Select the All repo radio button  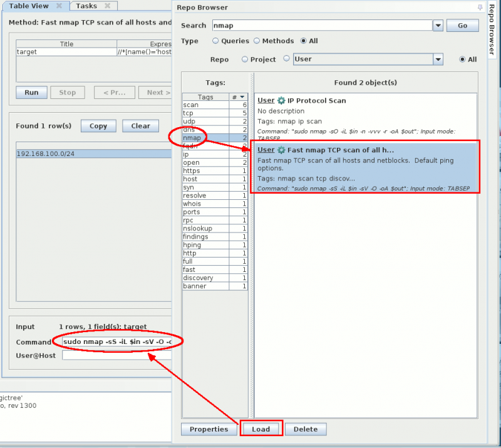[463, 60]
